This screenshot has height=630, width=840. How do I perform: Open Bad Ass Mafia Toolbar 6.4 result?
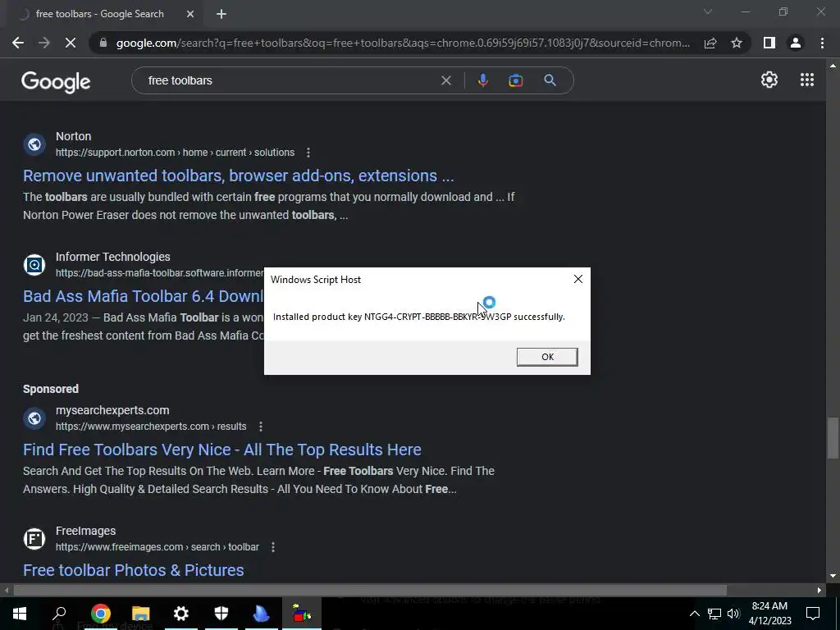pos(144,296)
